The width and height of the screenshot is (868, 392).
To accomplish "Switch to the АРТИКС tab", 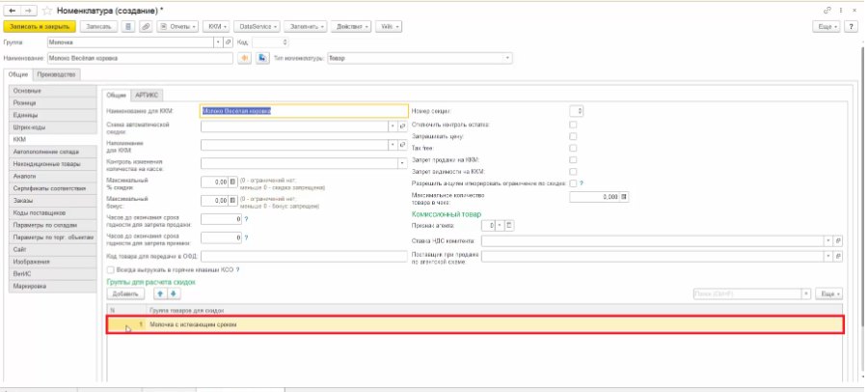I will tap(147, 96).
